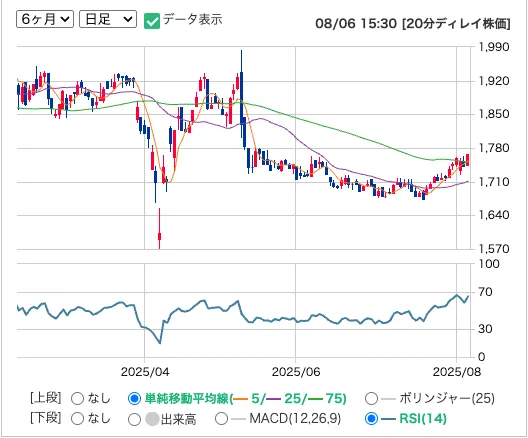Click the 1,920 price axis label
This screenshot has width=528, height=438.
[494, 81]
